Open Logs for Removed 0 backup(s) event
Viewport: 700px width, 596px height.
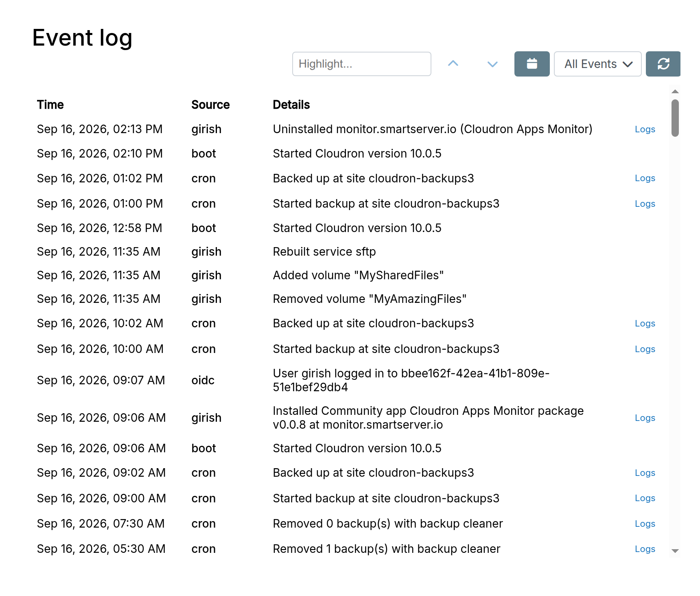click(645, 524)
